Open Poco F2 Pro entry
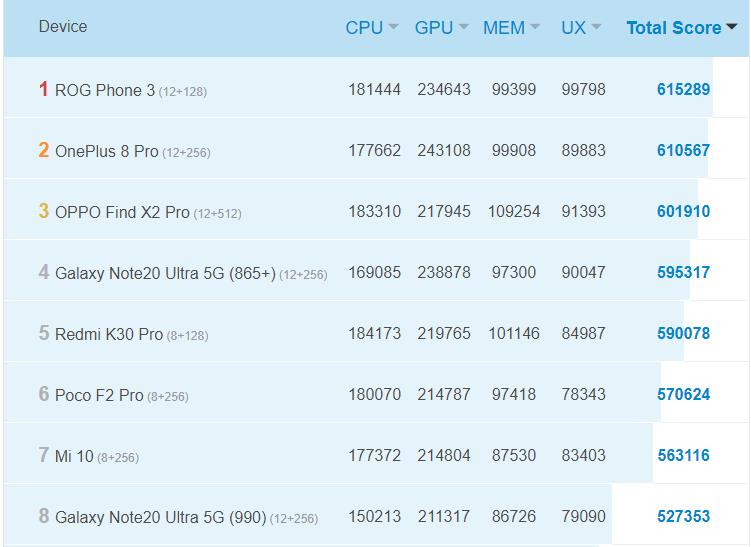Image resolution: width=751 pixels, height=547 pixels. point(99,395)
